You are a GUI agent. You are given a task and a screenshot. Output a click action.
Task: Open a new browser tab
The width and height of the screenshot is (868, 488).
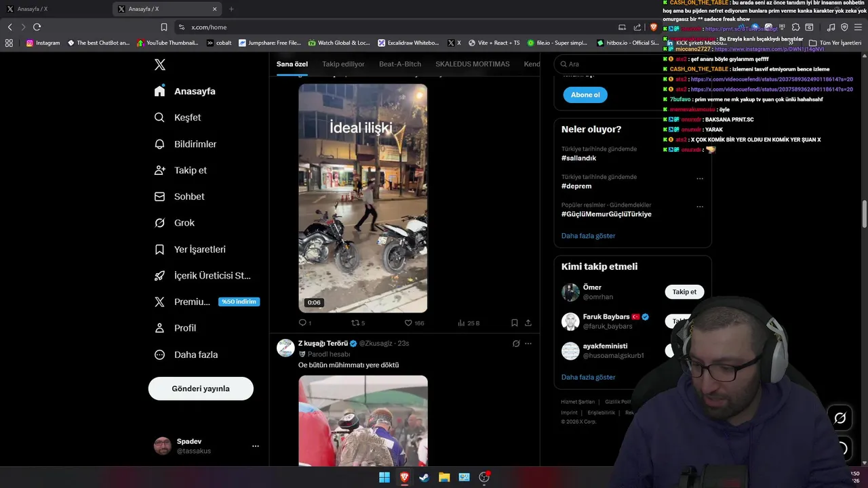click(231, 9)
